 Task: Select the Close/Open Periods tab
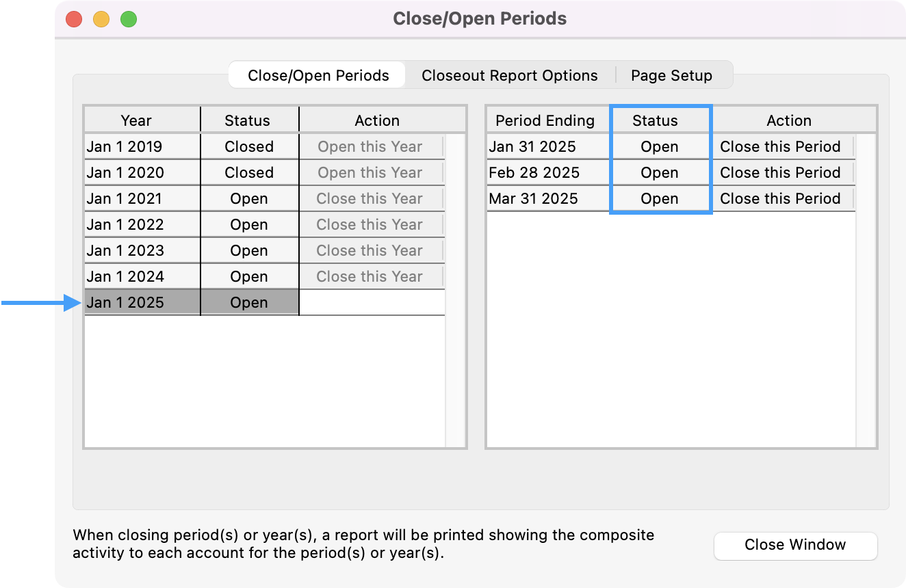point(318,75)
